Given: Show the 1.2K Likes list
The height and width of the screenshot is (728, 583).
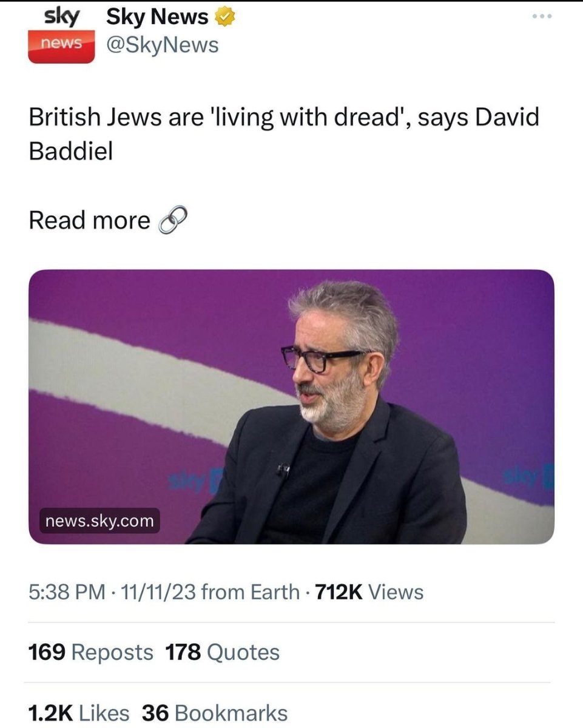Looking at the screenshot, I should [79, 713].
